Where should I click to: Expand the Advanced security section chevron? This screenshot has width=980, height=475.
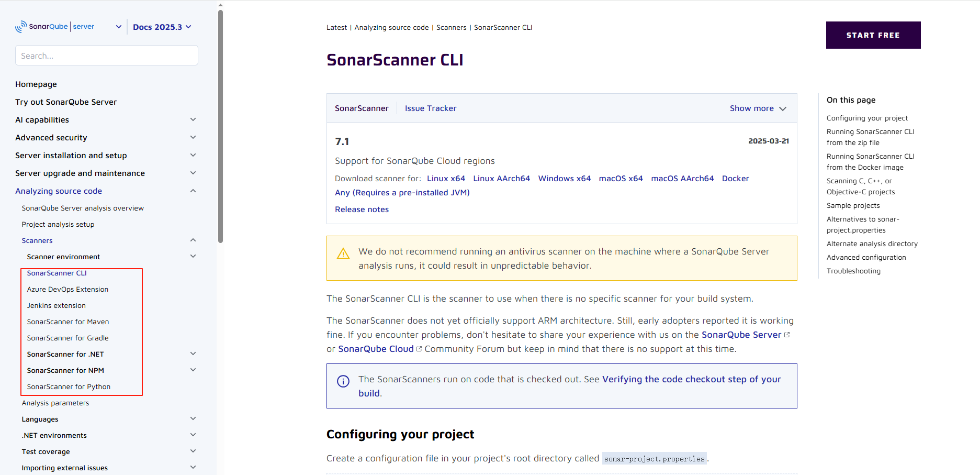[193, 137]
